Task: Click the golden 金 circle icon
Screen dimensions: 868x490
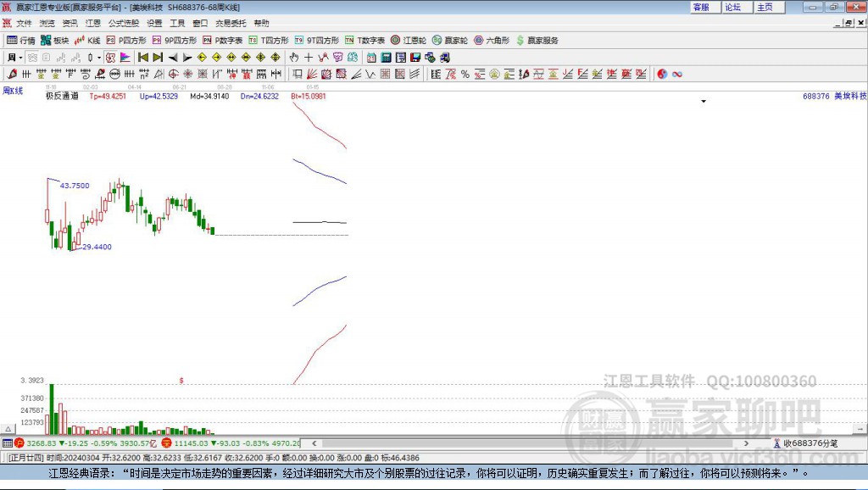Action: [494, 75]
